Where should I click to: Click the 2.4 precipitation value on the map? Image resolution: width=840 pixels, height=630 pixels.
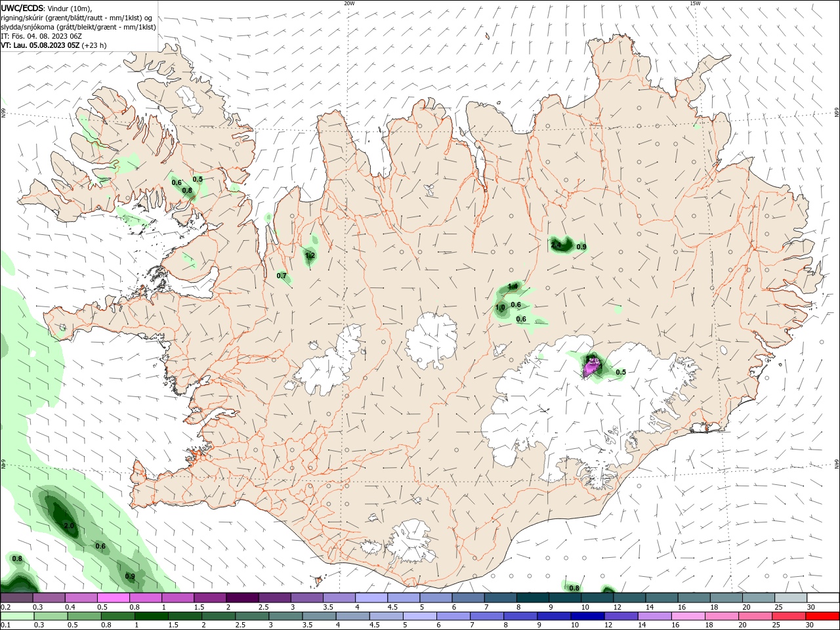(556, 245)
